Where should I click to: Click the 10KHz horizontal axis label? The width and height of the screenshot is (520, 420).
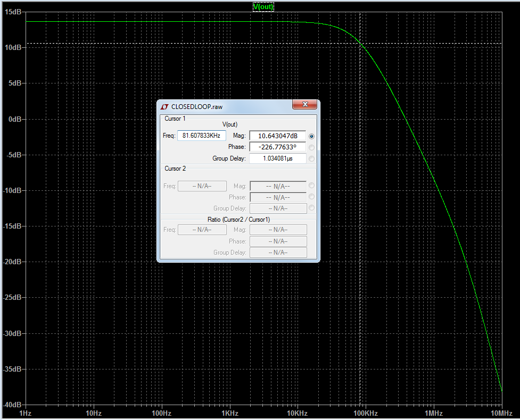(x=297, y=413)
